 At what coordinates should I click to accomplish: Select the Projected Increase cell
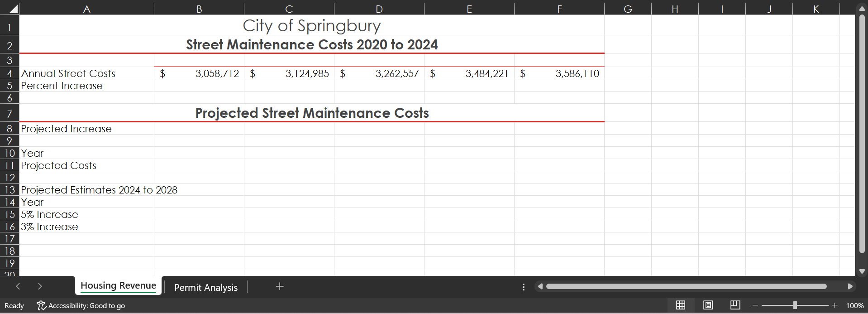86,129
